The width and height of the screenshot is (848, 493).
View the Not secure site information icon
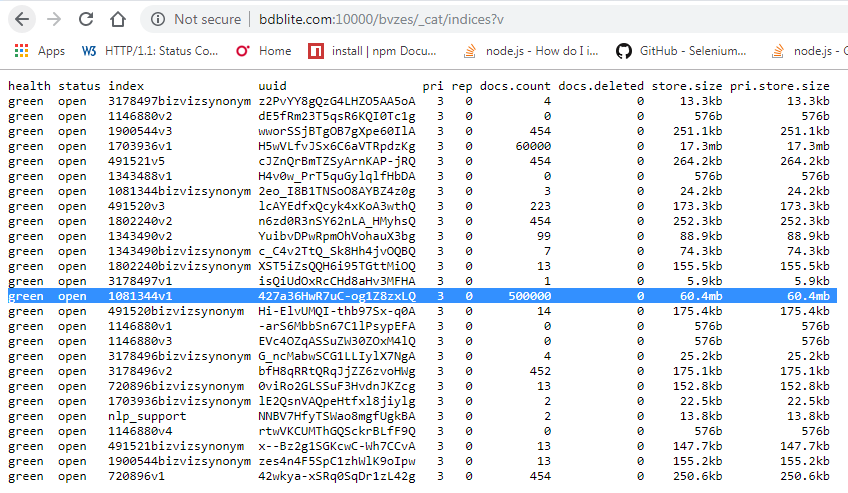pos(157,19)
